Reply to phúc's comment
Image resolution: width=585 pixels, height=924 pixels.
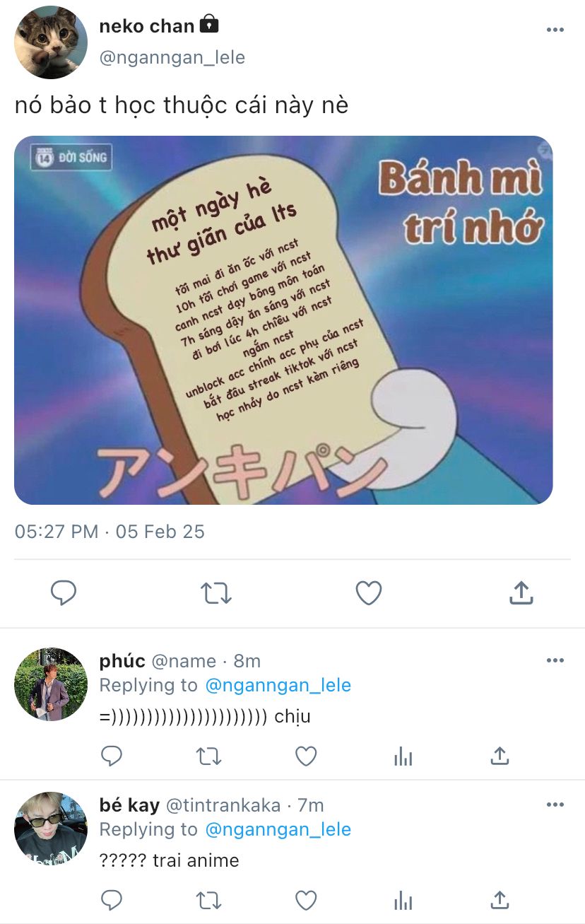(112, 756)
